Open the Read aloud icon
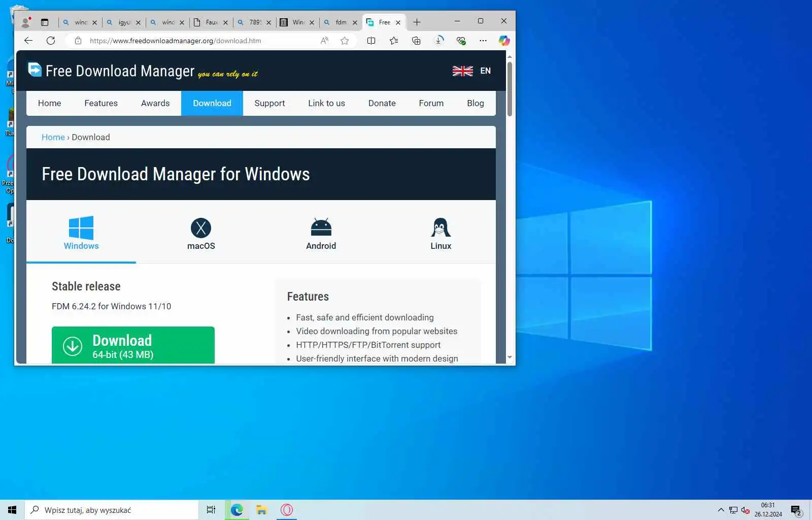The height and width of the screenshot is (520, 812). pyautogui.click(x=324, y=41)
